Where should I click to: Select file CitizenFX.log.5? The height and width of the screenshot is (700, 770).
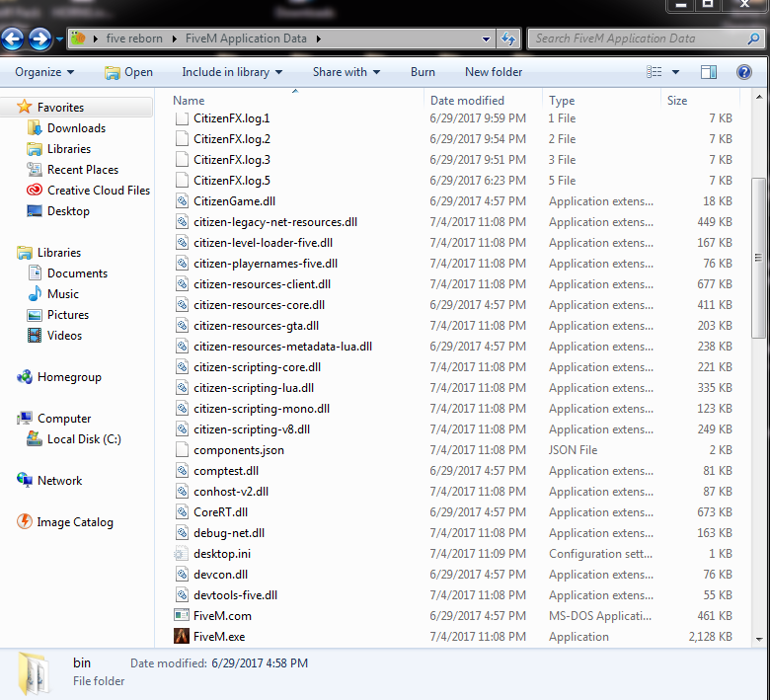[231, 181]
